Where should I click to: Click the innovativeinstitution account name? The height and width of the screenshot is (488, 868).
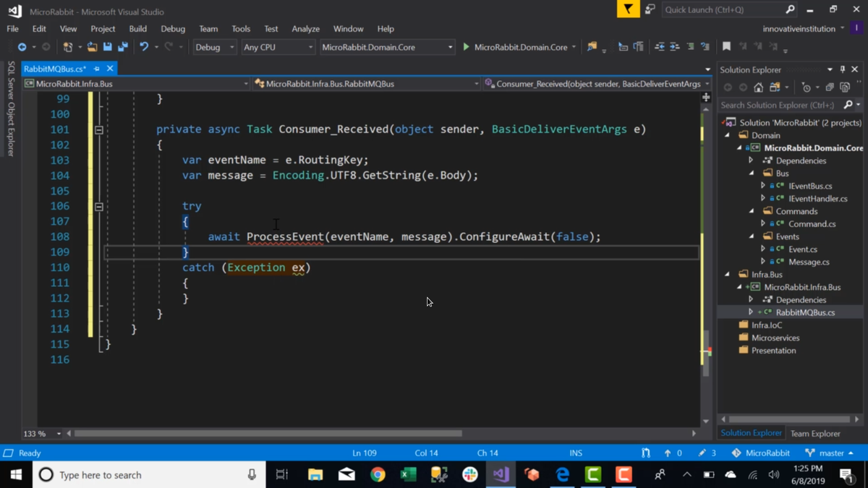tap(798, 29)
